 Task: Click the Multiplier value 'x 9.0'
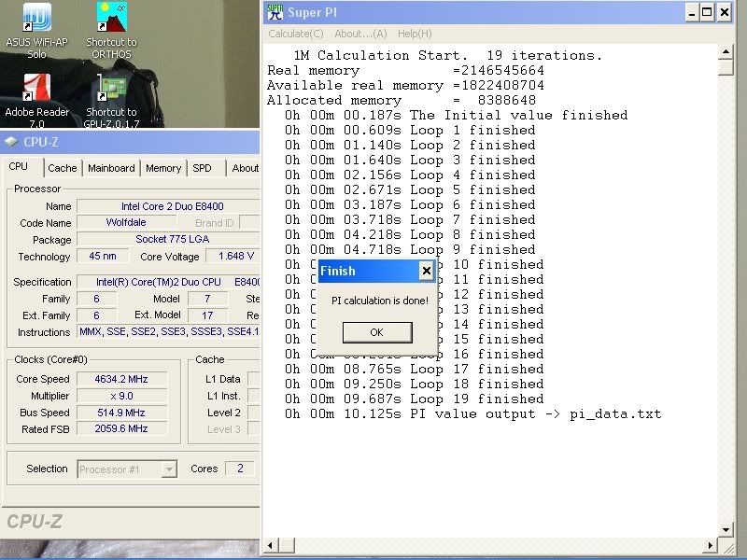(x=121, y=396)
